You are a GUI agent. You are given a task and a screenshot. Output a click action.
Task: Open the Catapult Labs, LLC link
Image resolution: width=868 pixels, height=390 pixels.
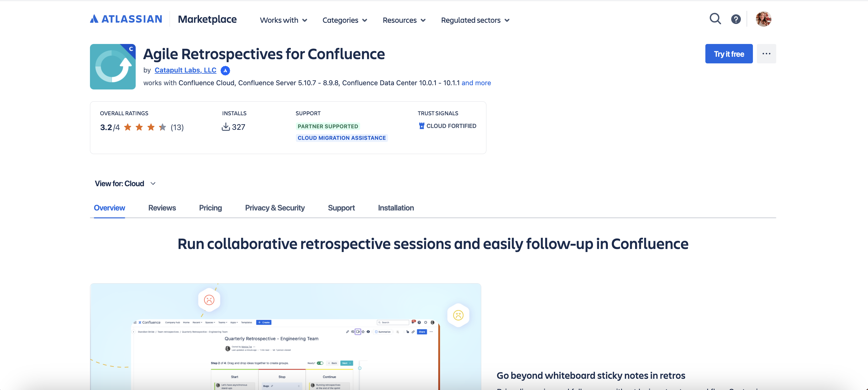[x=185, y=70]
